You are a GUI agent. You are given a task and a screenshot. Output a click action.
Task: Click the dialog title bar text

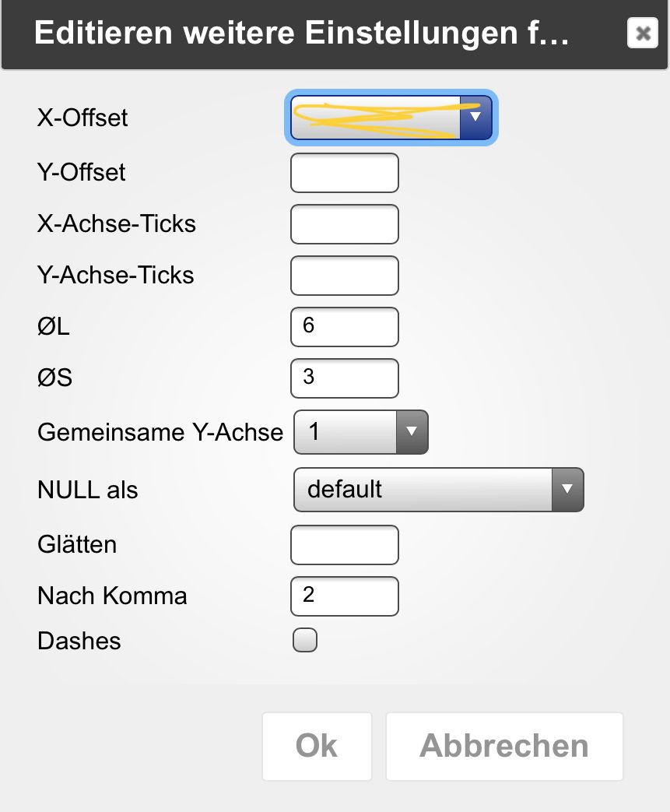(x=302, y=35)
